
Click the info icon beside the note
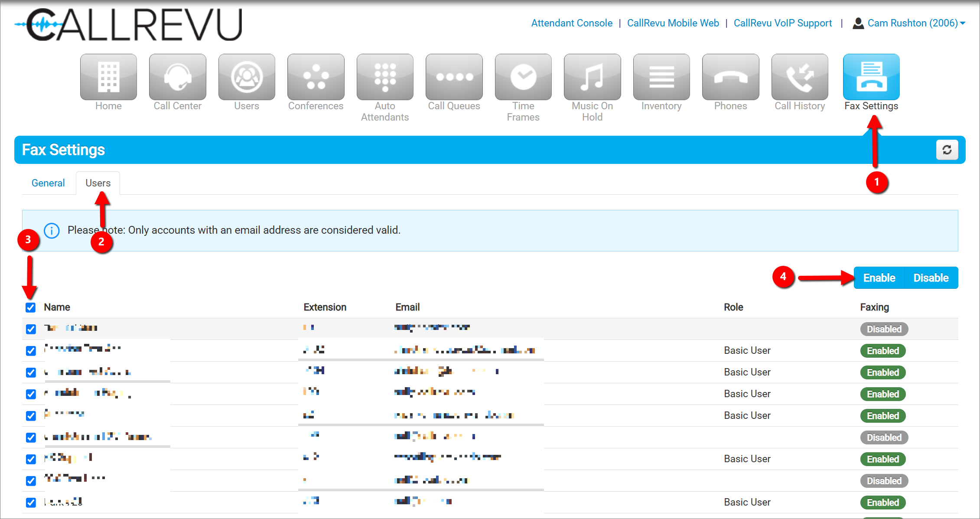[52, 231]
